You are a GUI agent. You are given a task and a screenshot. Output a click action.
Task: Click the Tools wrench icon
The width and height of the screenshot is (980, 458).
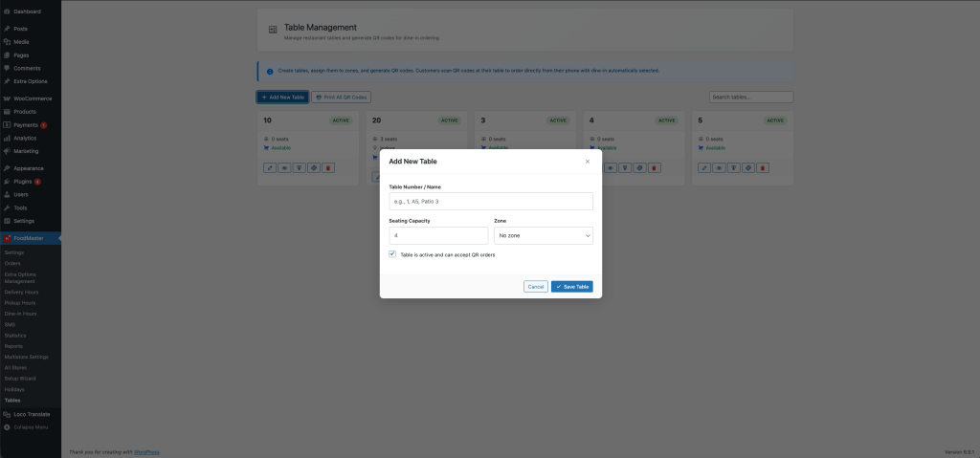pos(7,208)
